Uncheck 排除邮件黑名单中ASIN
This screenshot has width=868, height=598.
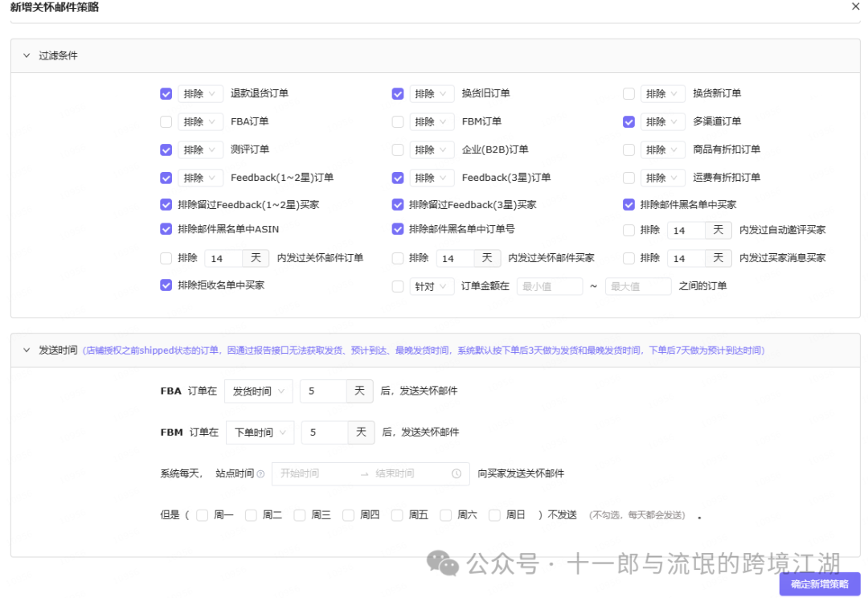tap(166, 229)
